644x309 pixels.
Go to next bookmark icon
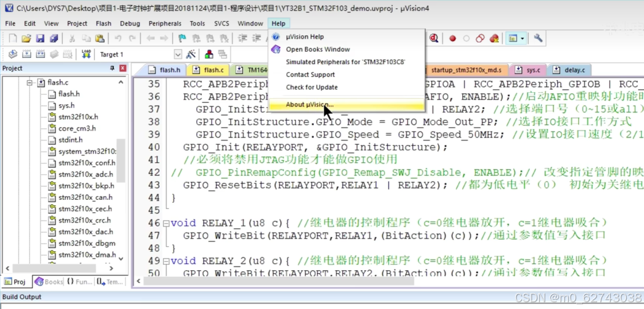[210, 38]
